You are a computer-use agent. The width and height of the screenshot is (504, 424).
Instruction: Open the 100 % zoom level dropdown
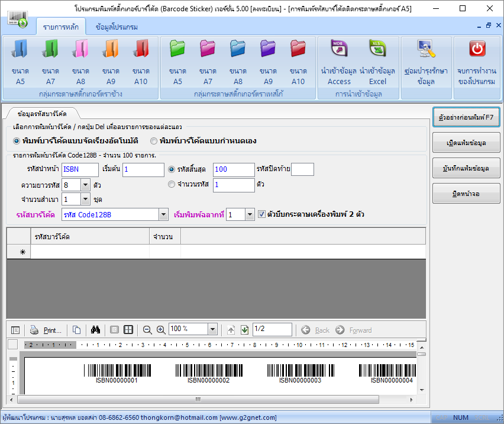[212, 329]
